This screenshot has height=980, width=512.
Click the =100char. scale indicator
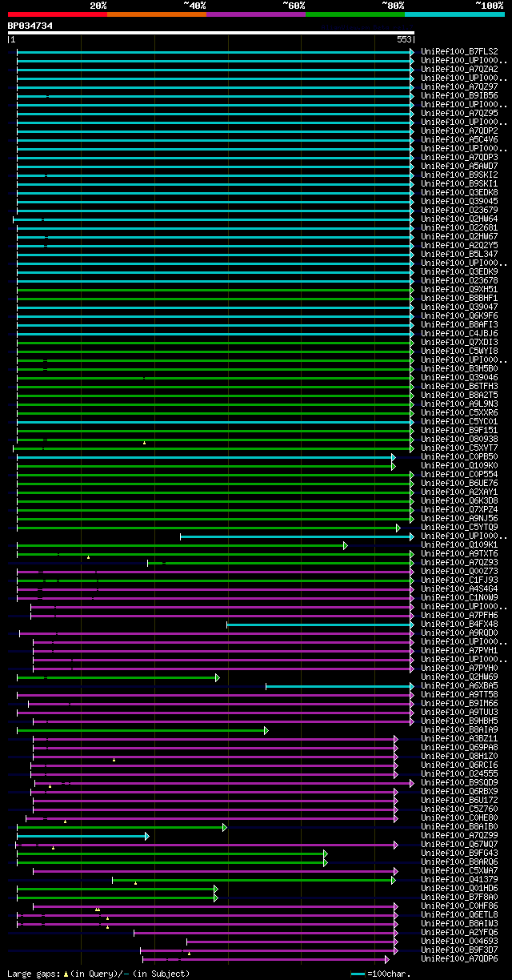[381, 974]
